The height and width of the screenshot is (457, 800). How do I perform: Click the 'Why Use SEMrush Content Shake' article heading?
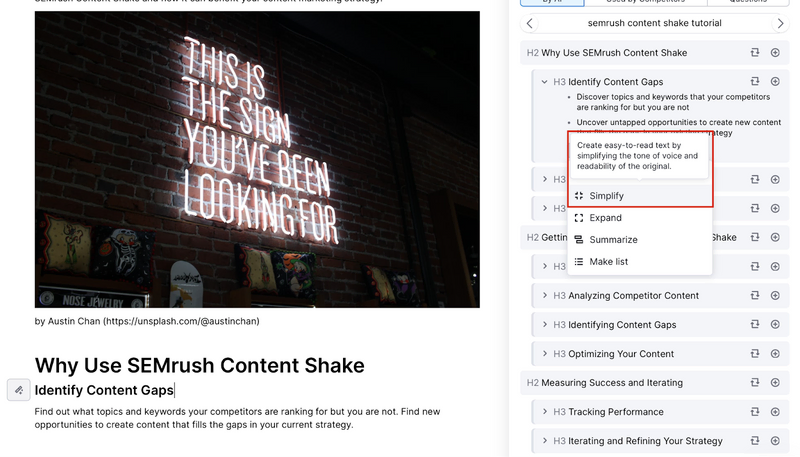pos(199,366)
